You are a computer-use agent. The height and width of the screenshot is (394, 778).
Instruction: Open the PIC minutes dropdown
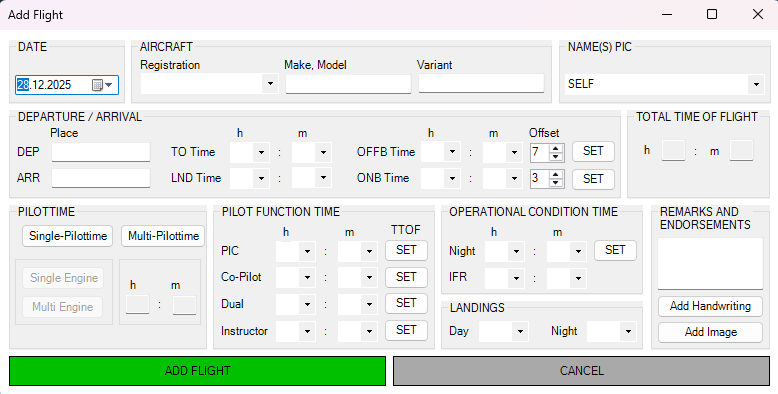pos(369,252)
